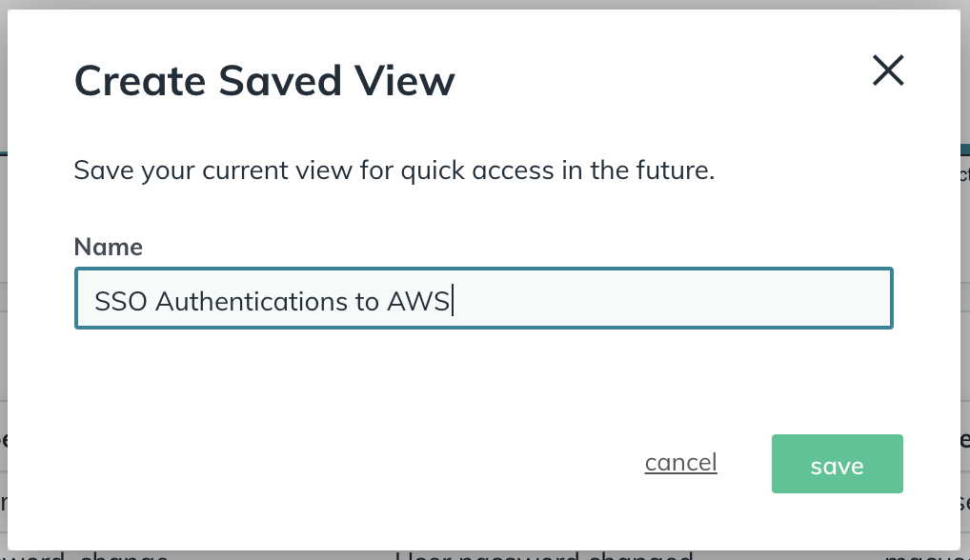This screenshot has width=970, height=560.
Task: Click the dimmed backdrop right of the dialog
Action: pyautogui.click(x=965, y=286)
